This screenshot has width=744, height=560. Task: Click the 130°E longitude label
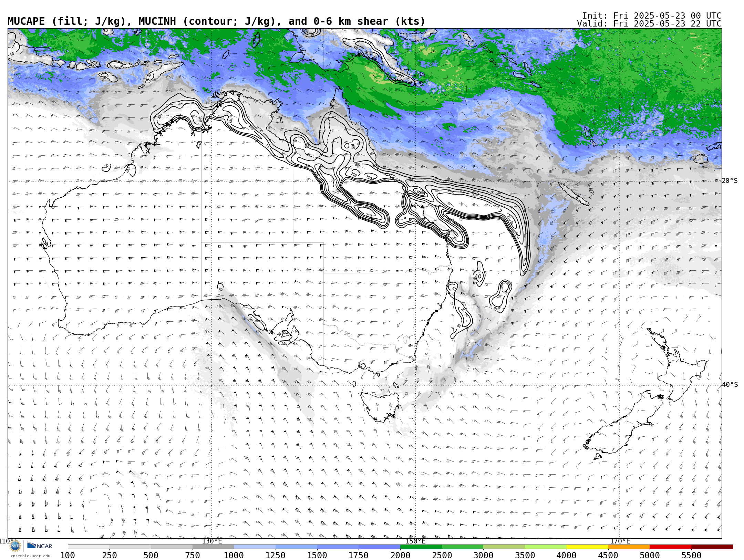tap(212, 541)
